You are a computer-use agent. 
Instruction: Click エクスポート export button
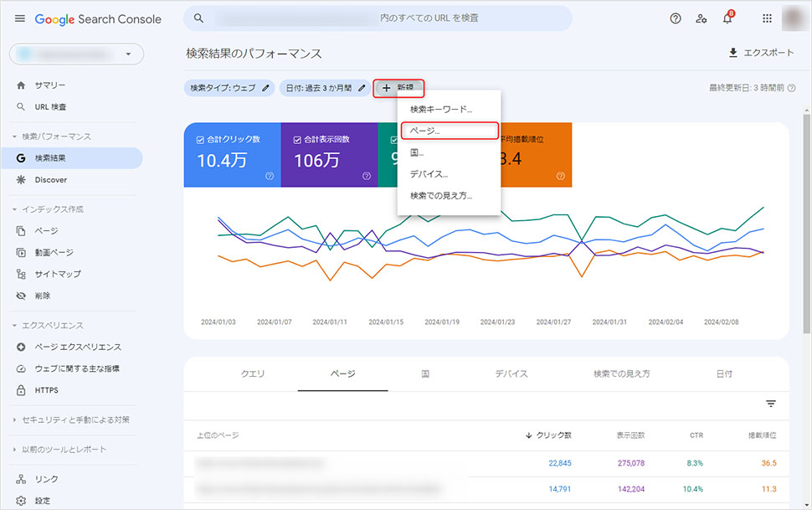pos(761,53)
